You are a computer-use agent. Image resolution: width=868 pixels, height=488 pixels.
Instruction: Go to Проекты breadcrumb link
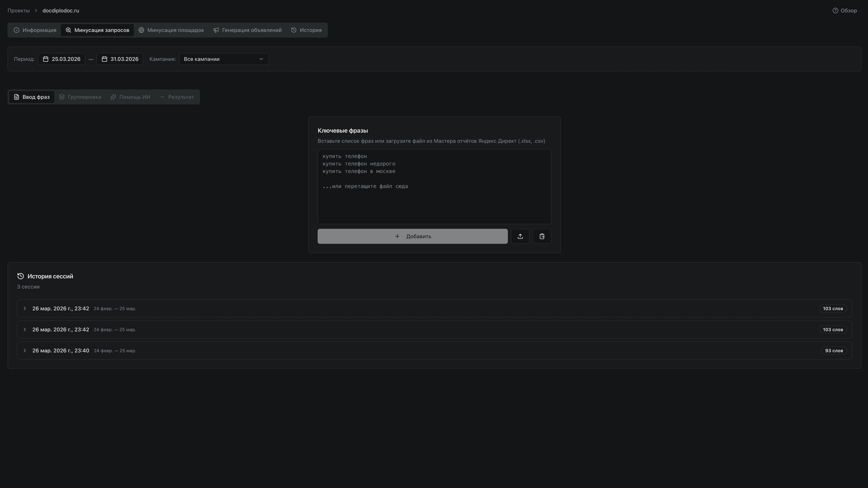point(19,11)
